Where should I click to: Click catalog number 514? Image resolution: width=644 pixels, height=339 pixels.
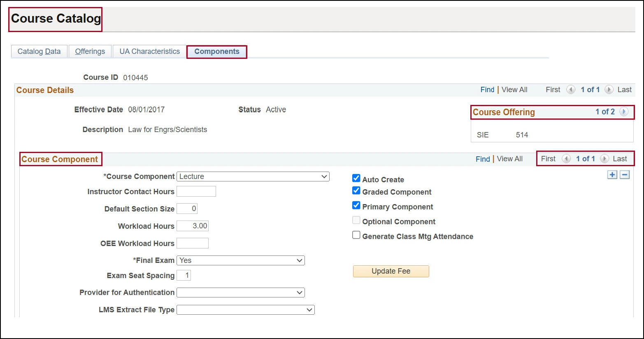[522, 135]
